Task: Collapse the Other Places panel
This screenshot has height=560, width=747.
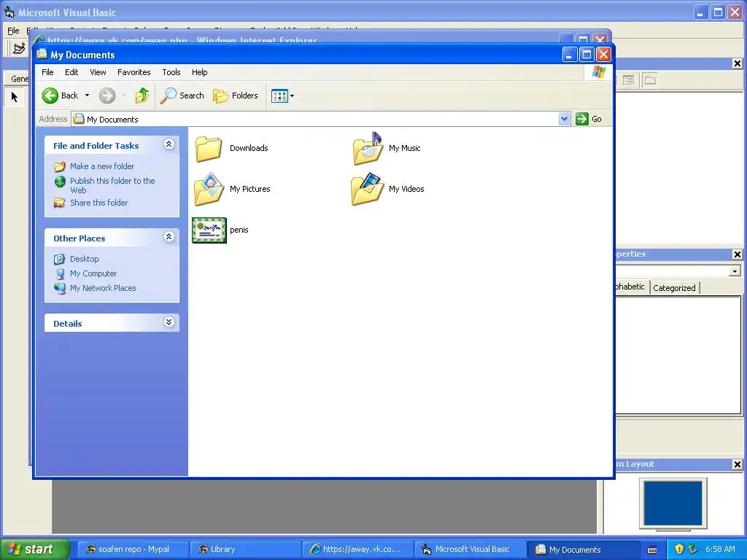Action: (x=169, y=237)
